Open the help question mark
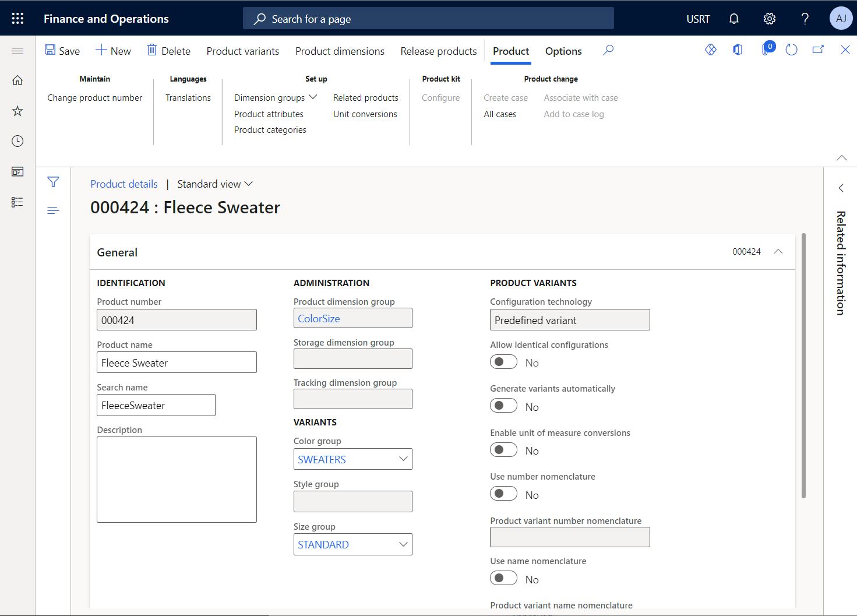 point(805,19)
